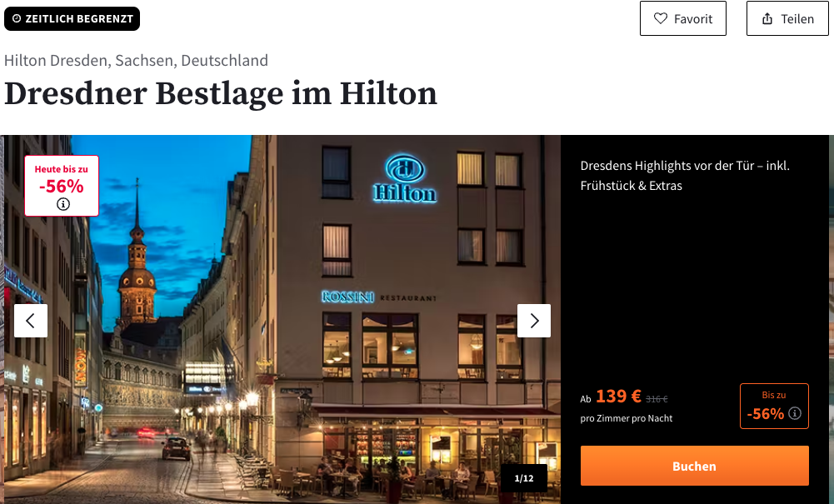Click the heart icon in Favorit button
Image resolution: width=834 pixels, height=504 pixels.
[660, 18]
